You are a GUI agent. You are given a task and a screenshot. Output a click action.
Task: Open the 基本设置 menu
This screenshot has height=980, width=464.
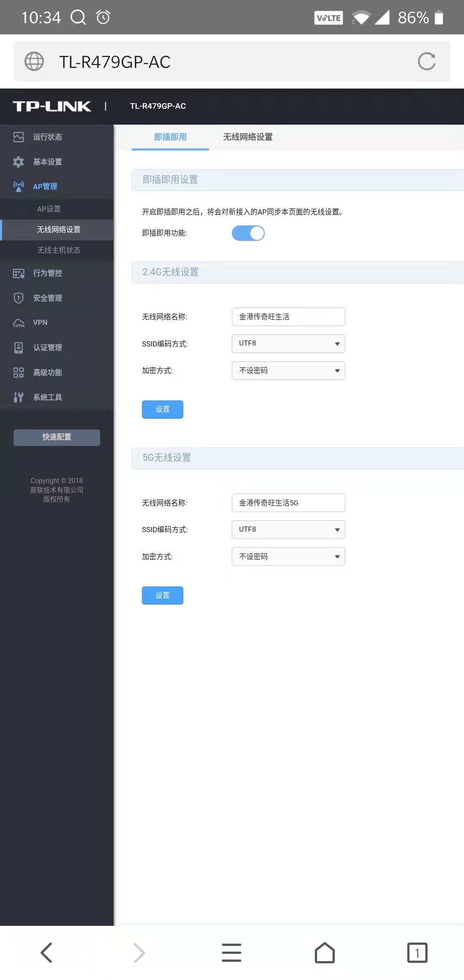(x=57, y=162)
